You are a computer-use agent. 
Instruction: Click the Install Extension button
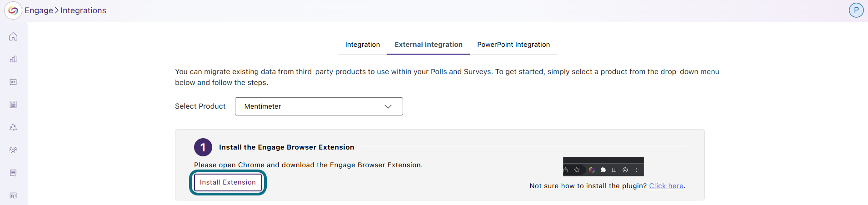click(x=228, y=182)
